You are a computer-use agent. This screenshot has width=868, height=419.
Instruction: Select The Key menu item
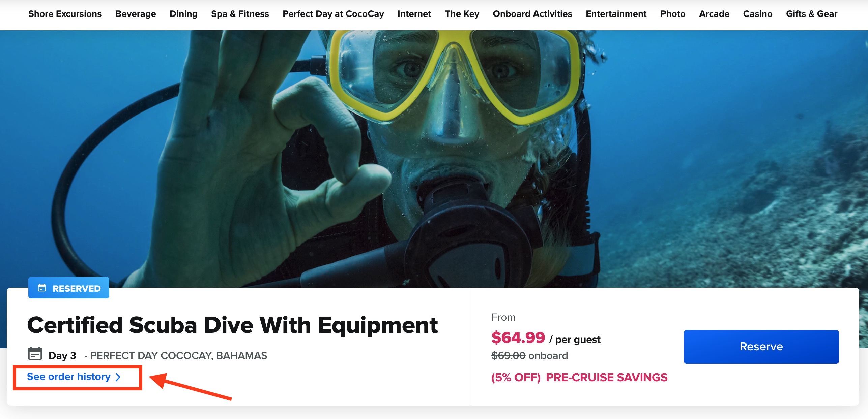[x=462, y=14]
